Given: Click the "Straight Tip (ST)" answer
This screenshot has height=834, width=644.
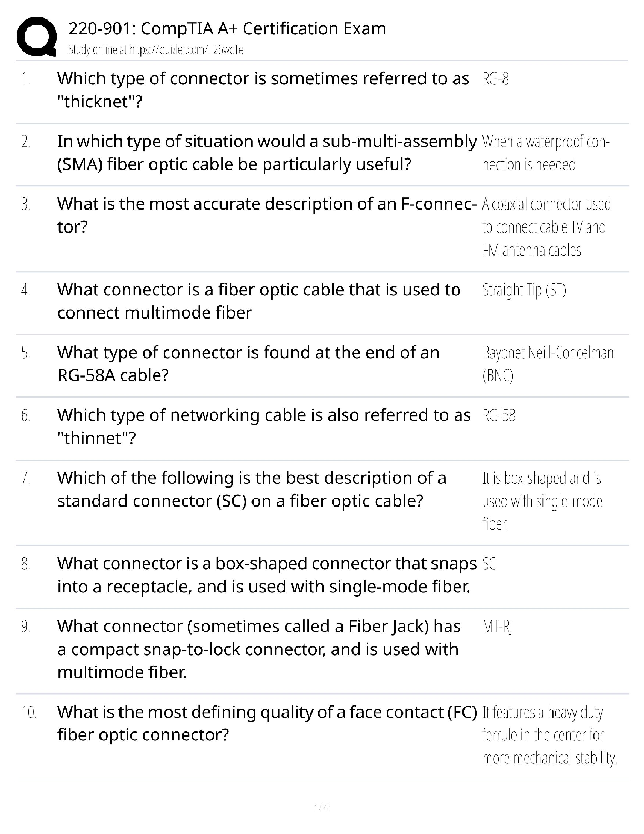Looking at the screenshot, I should [x=524, y=290].
